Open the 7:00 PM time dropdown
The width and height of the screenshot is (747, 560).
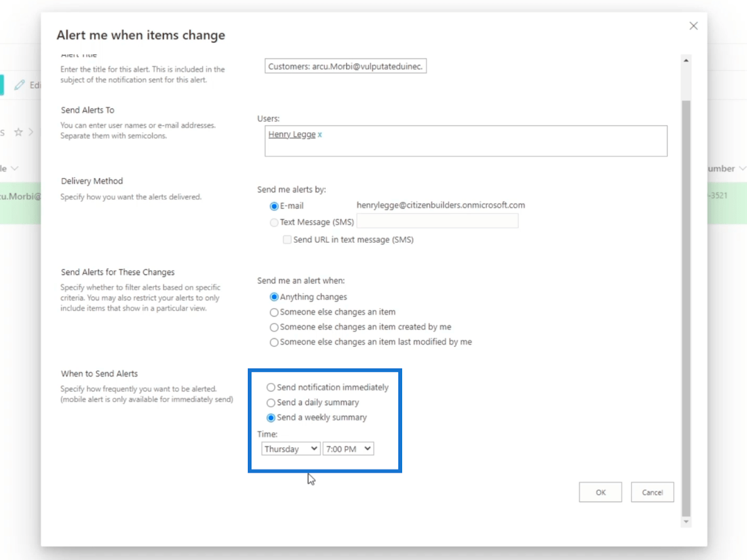348,449
